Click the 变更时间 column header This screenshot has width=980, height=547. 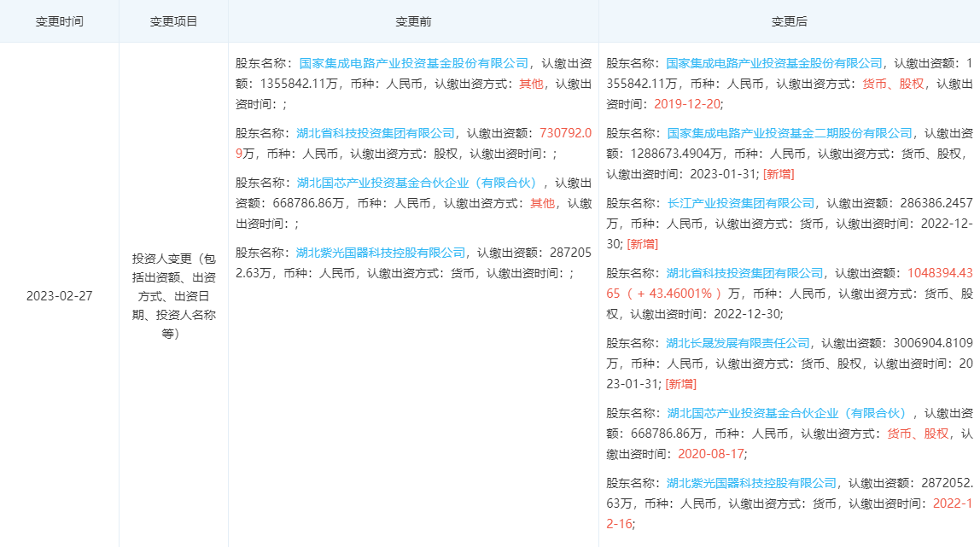[x=60, y=21]
